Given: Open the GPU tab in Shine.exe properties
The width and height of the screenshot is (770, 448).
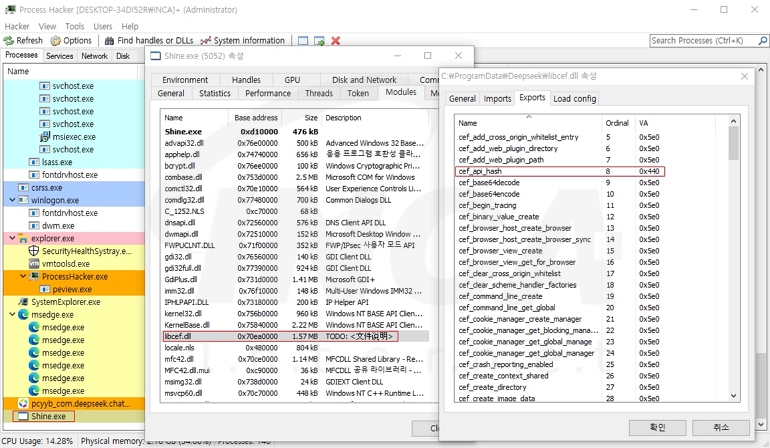Looking at the screenshot, I should click(292, 80).
